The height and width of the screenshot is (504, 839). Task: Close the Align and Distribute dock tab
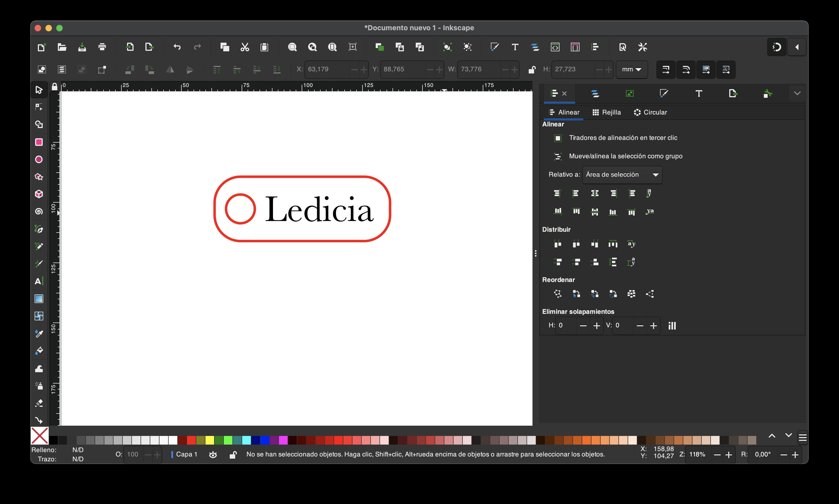point(564,93)
